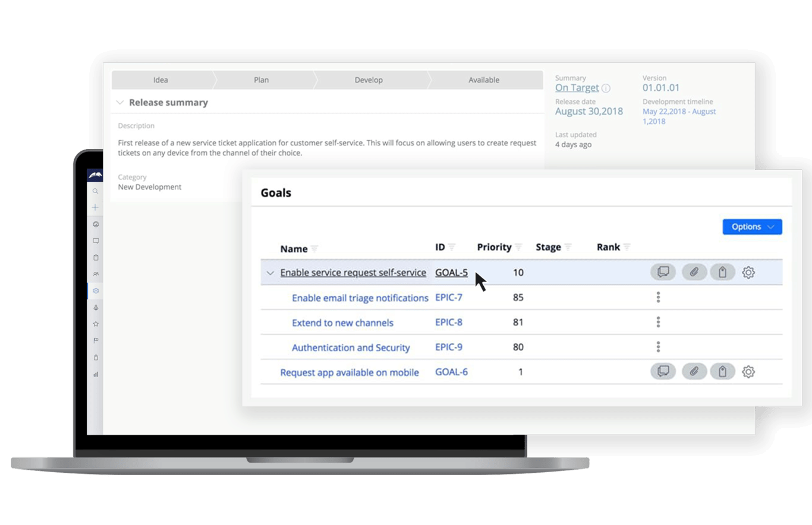This screenshot has height=525, width=812.
Task: Open the tag icon on the GOAL-5 row
Action: [x=723, y=271]
